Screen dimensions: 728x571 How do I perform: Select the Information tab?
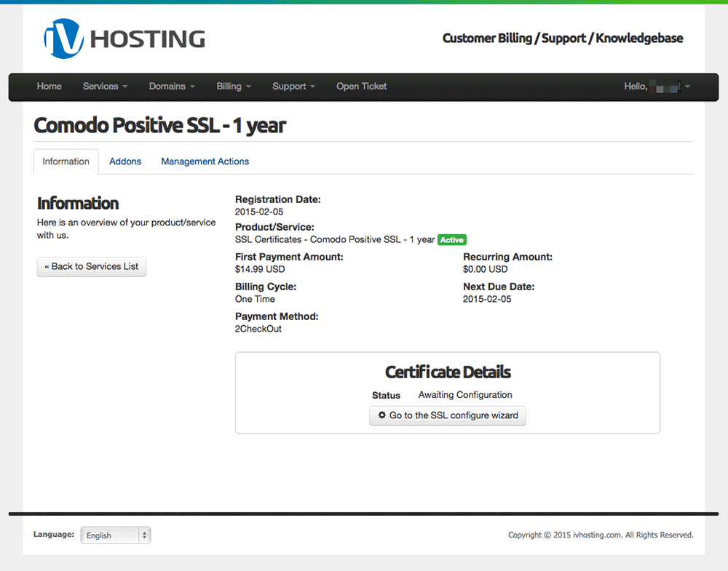(66, 161)
